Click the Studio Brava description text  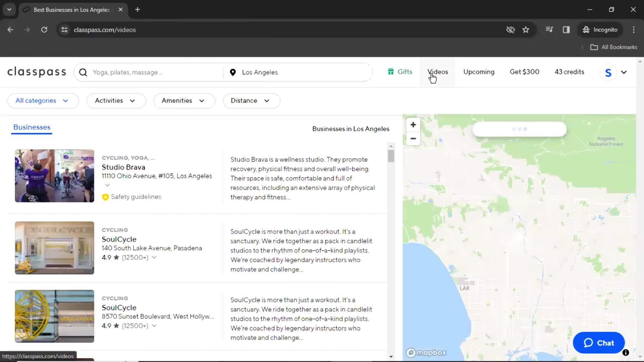tap(303, 178)
